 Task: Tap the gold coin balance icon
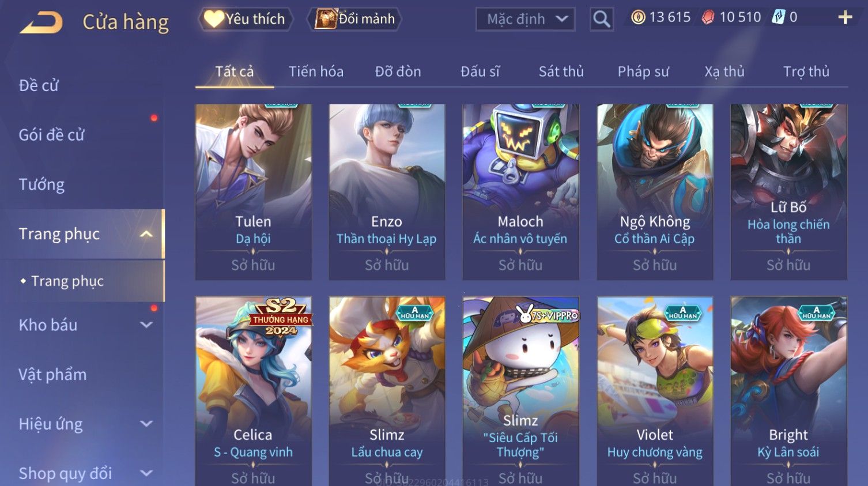(x=638, y=17)
